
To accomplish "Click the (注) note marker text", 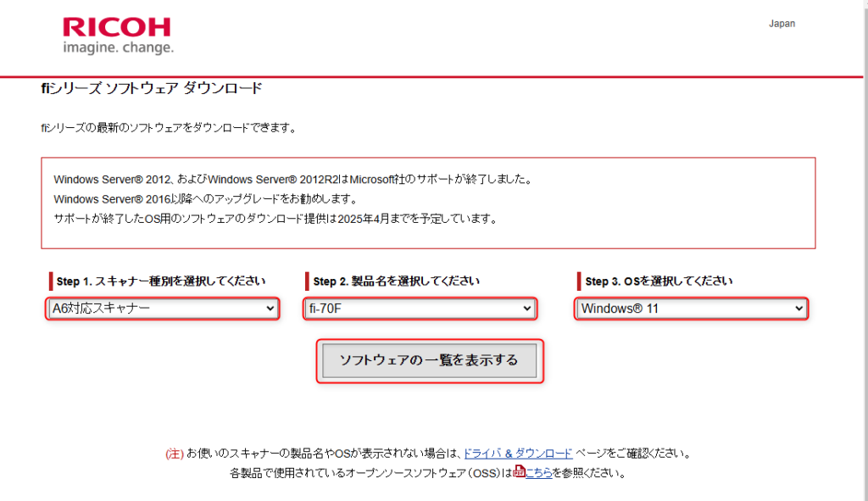I will coord(175,454).
